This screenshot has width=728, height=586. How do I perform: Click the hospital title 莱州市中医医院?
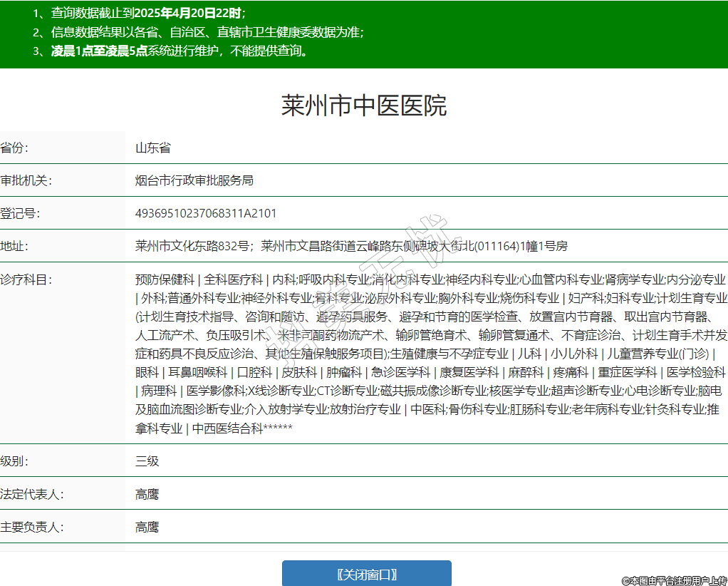click(x=364, y=106)
